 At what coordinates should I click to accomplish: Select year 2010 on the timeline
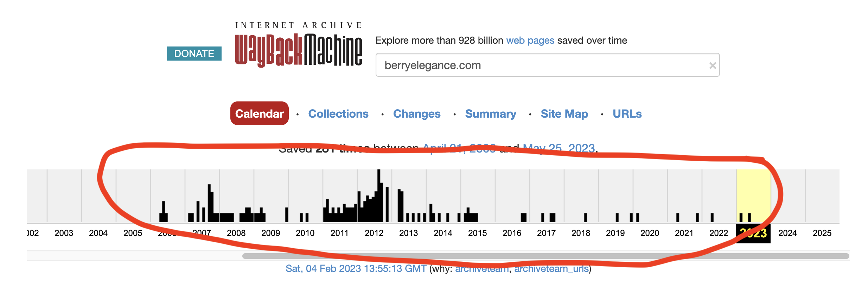305,233
